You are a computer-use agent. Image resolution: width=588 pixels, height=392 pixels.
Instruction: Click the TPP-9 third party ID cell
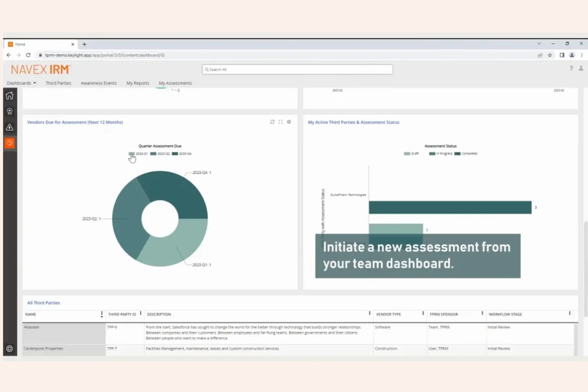[x=125, y=333]
